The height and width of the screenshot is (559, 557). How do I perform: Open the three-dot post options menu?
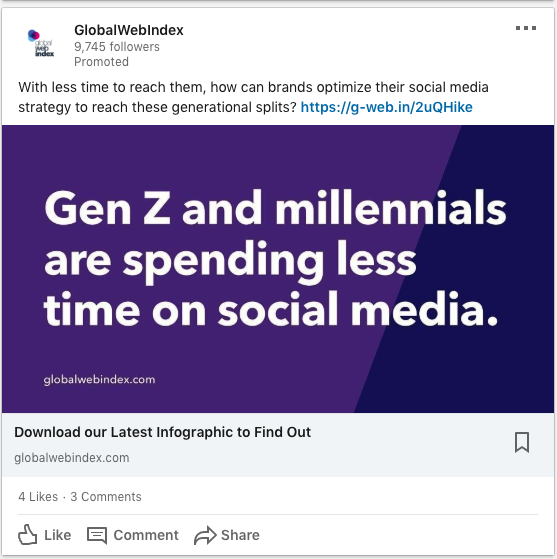tap(526, 28)
